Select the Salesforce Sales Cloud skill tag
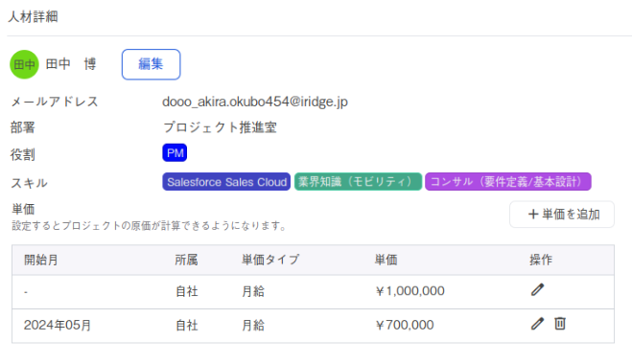The image size is (632, 364). pos(226,182)
